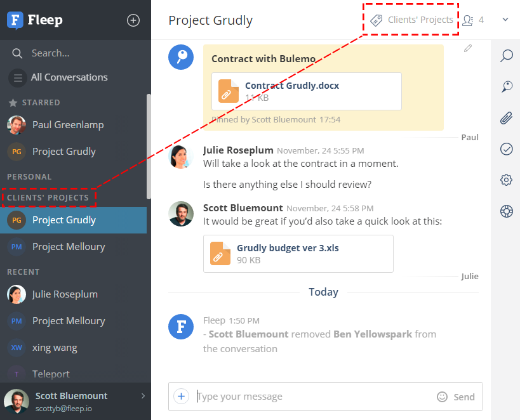Click Paul Greenlamp's avatar in sidebar
The width and height of the screenshot is (520, 420).
(x=17, y=125)
